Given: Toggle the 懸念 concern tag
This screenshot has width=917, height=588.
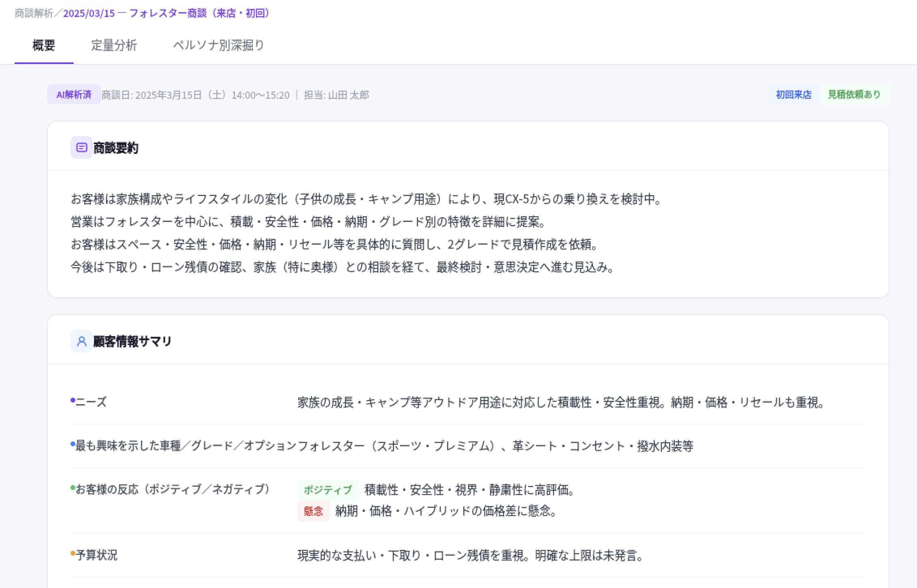Looking at the screenshot, I should (x=313, y=511).
